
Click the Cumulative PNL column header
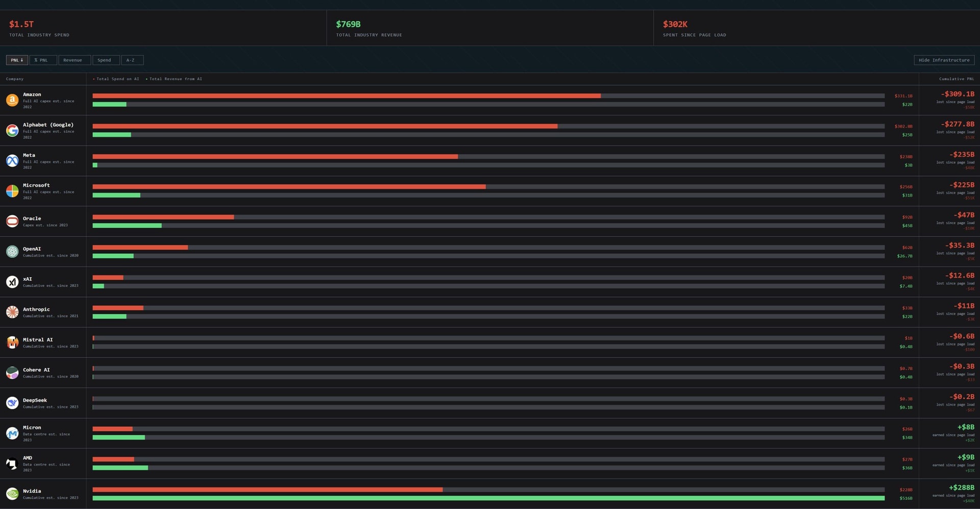click(x=957, y=79)
